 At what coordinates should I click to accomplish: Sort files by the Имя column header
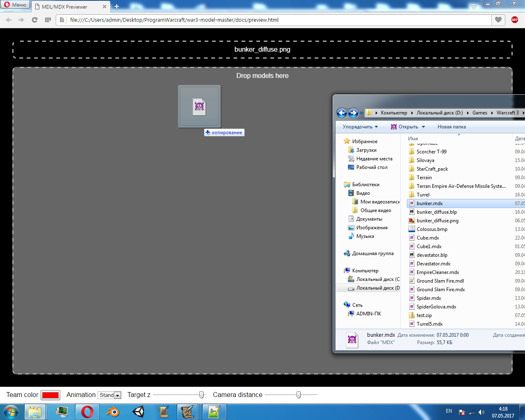tap(413, 139)
